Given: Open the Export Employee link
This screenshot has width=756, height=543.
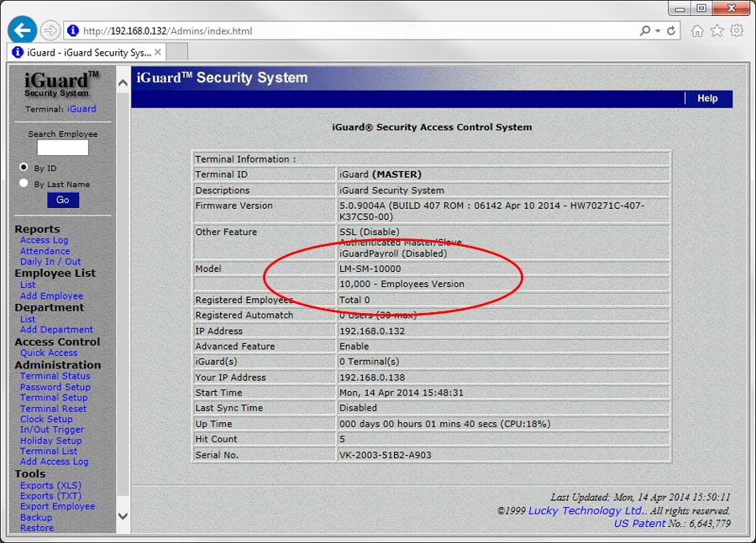Looking at the screenshot, I should point(57,506).
